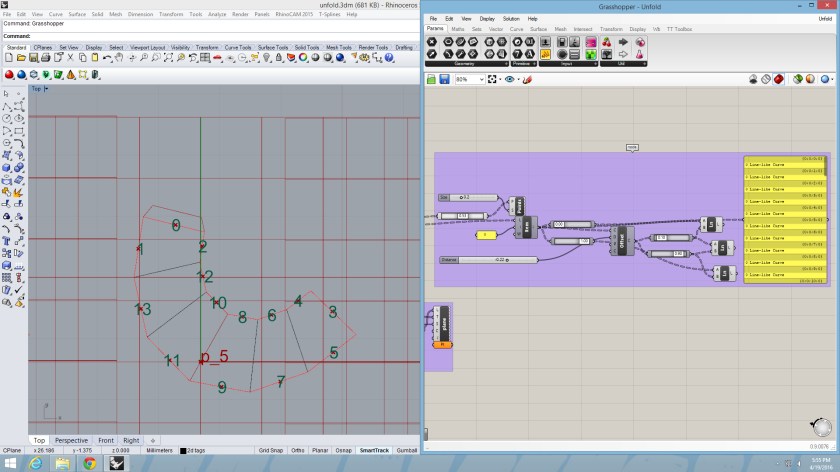840x472 pixels.
Task: Open the Grasshopper file with green folder icon
Action: (431, 79)
